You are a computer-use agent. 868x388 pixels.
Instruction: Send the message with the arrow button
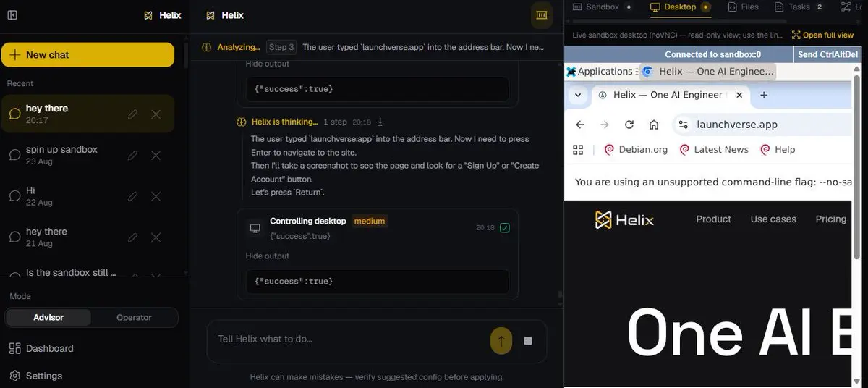coord(501,340)
